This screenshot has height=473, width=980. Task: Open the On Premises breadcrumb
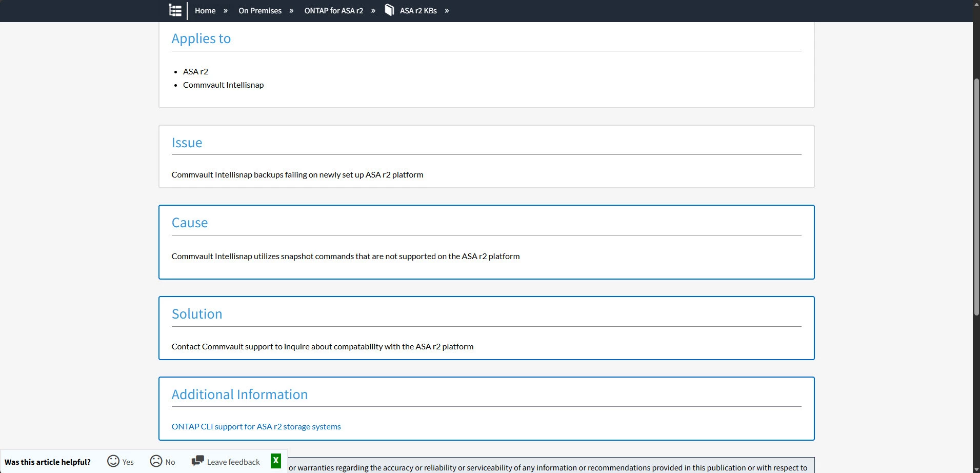click(x=260, y=11)
